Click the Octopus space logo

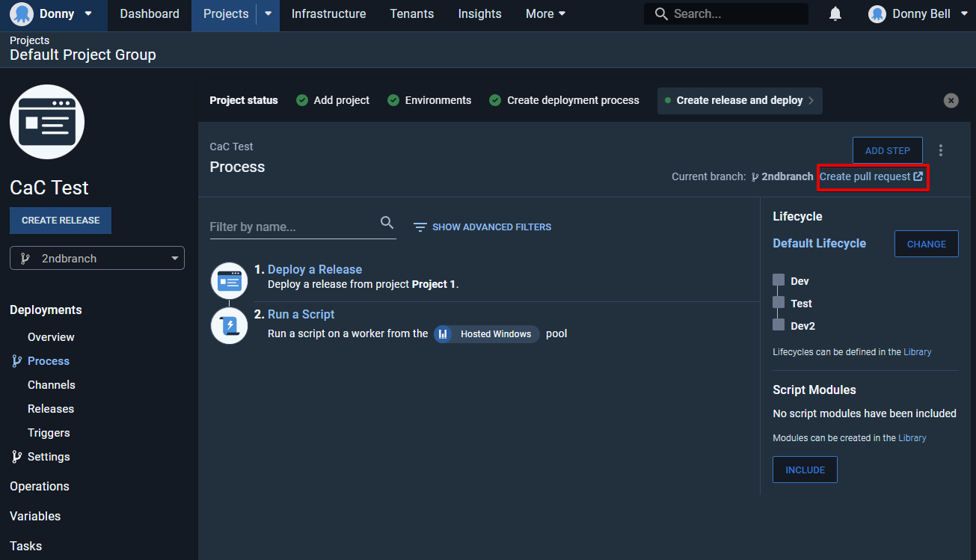21,13
